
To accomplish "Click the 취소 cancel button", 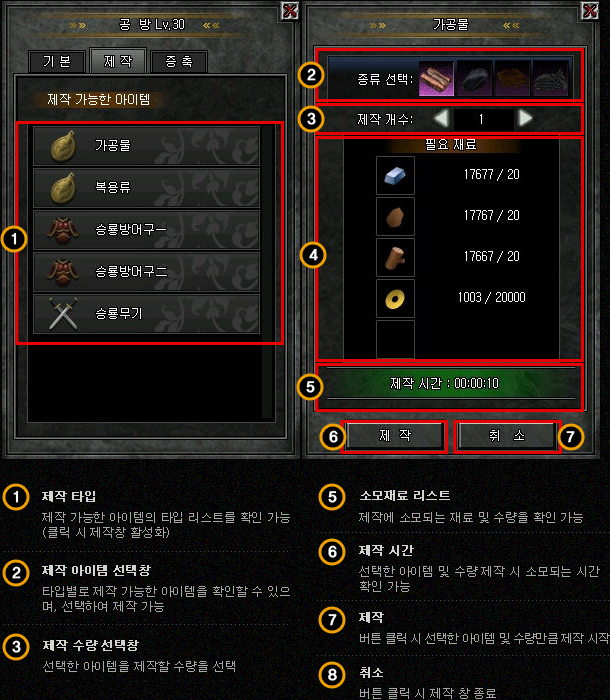I will (507, 435).
